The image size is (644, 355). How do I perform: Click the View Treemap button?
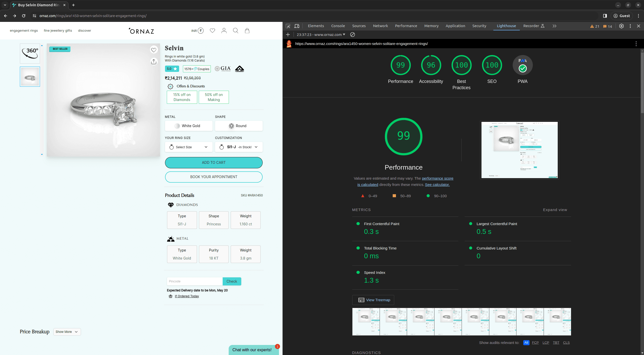(x=373, y=300)
